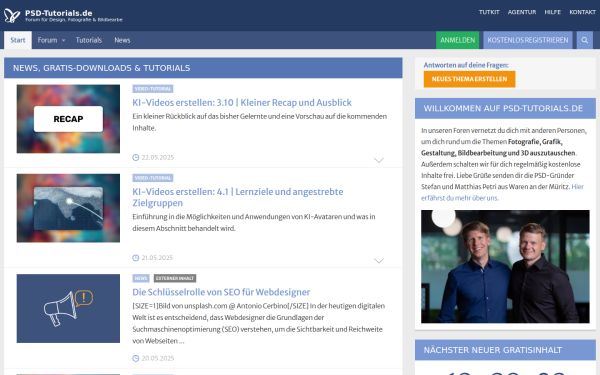The width and height of the screenshot is (600, 375).
Task: Click the EXTERNER INHALT tag
Action: pyautogui.click(x=175, y=278)
